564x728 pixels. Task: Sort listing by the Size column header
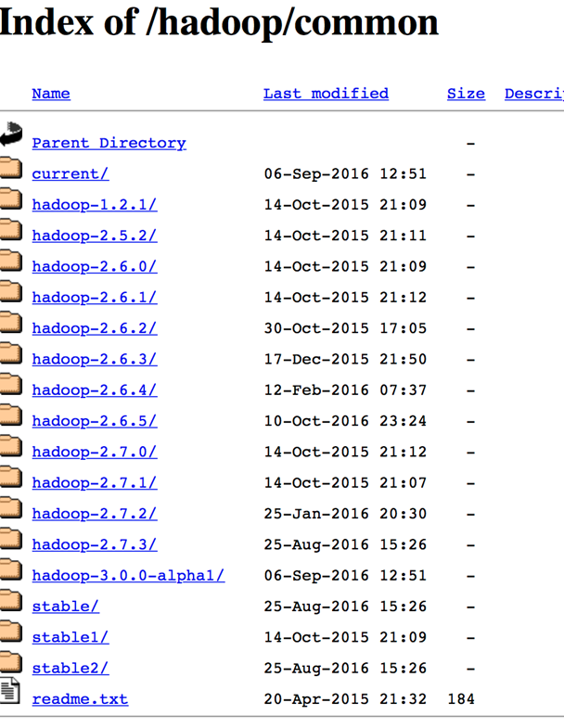(x=466, y=94)
